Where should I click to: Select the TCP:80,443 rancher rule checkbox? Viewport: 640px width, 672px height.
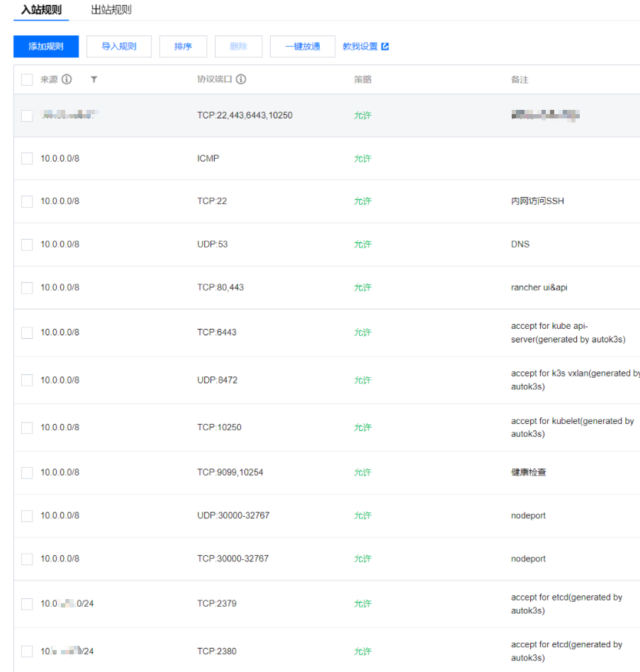coord(27,288)
